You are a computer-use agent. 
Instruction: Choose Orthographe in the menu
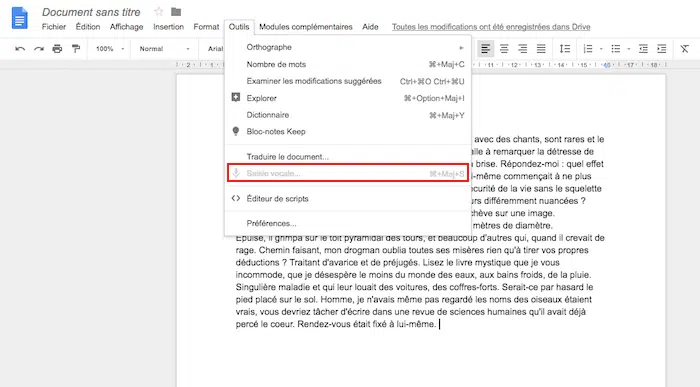pos(348,47)
